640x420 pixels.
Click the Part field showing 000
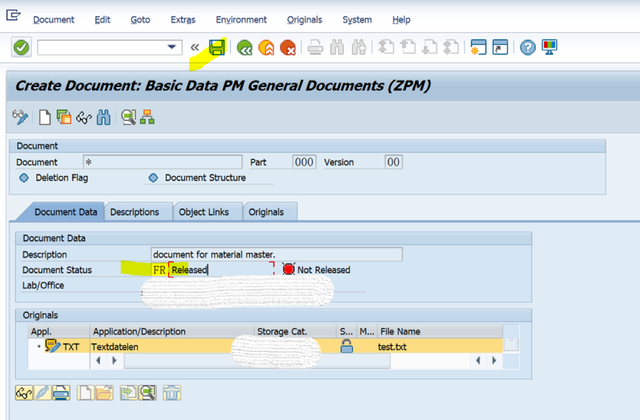304,162
